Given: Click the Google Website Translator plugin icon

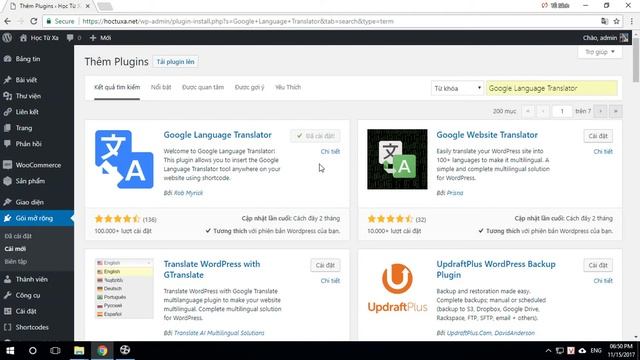Looking at the screenshot, I should (397, 159).
